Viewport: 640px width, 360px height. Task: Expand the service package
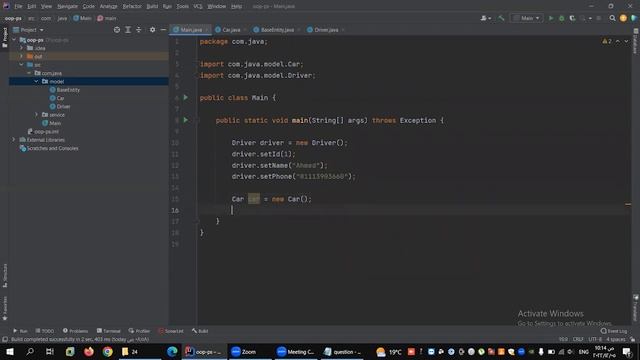click(x=36, y=115)
